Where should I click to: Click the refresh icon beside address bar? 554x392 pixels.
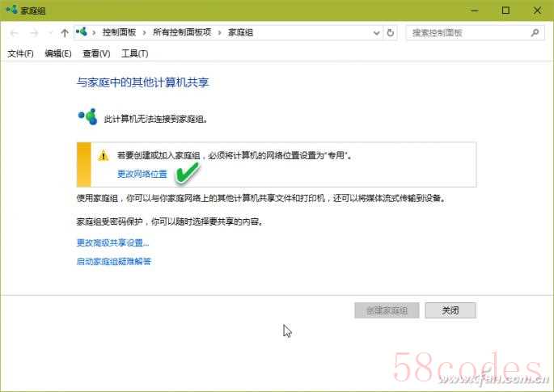click(390, 33)
